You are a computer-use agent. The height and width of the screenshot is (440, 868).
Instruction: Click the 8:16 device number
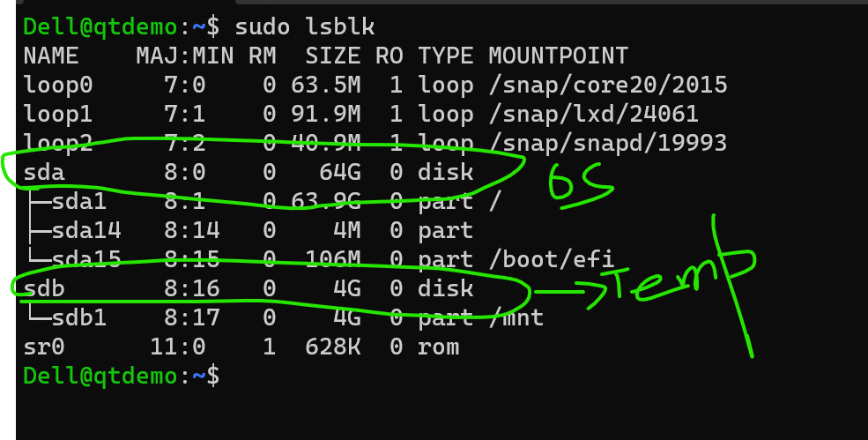coord(192,288)
